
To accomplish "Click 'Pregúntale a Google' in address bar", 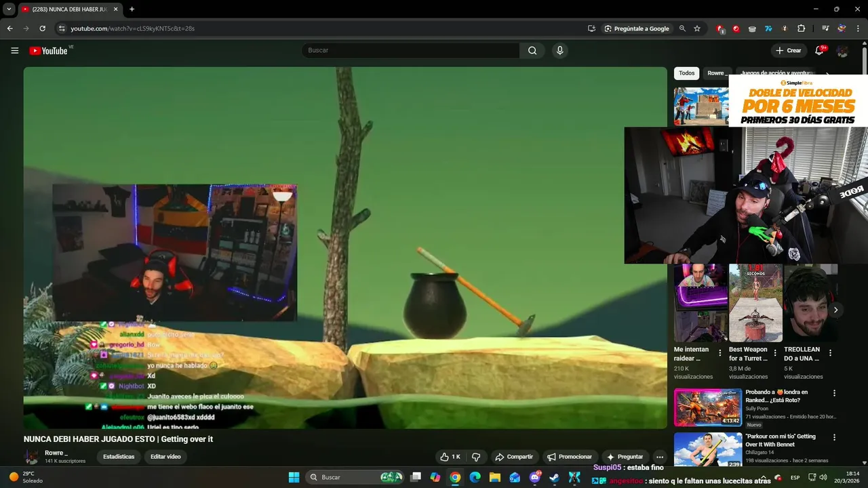I will tap(637, 28).
